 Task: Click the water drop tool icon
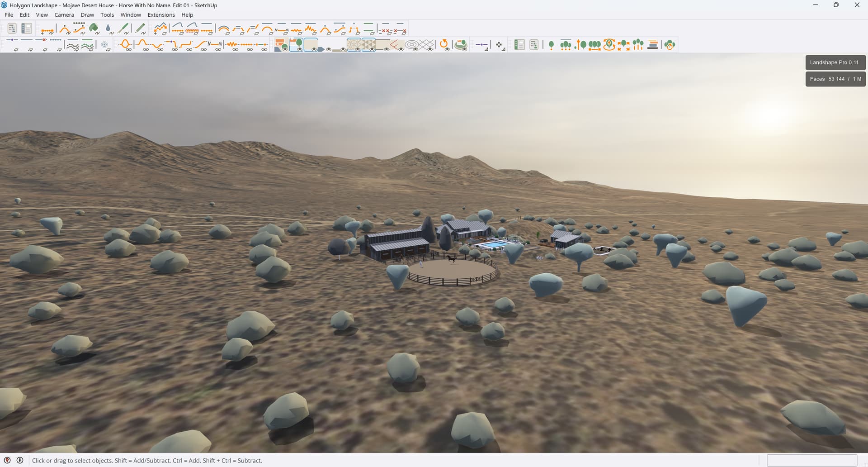[x=108, y=29]
